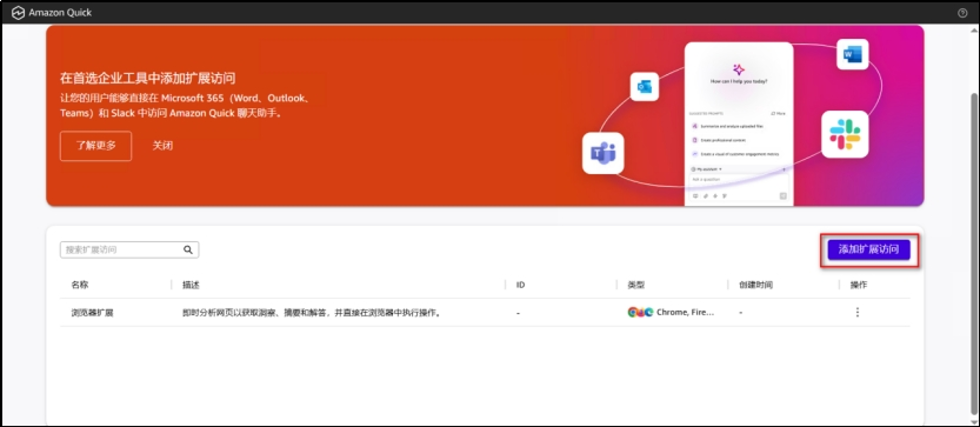Focus the 搜索扩展访问 search field
Viewport: 980px width, 427px height.
click(x=129, y=249)
